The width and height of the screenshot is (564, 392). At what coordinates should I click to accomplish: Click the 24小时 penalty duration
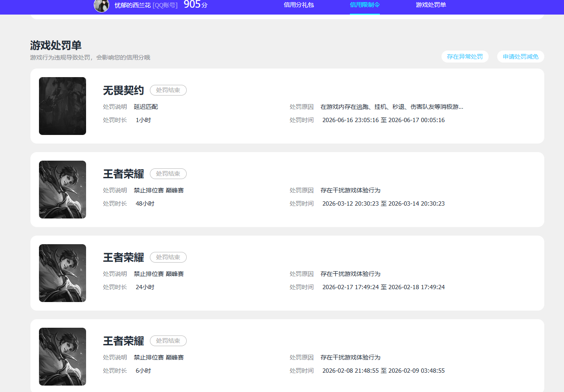[x=145, y=287]
